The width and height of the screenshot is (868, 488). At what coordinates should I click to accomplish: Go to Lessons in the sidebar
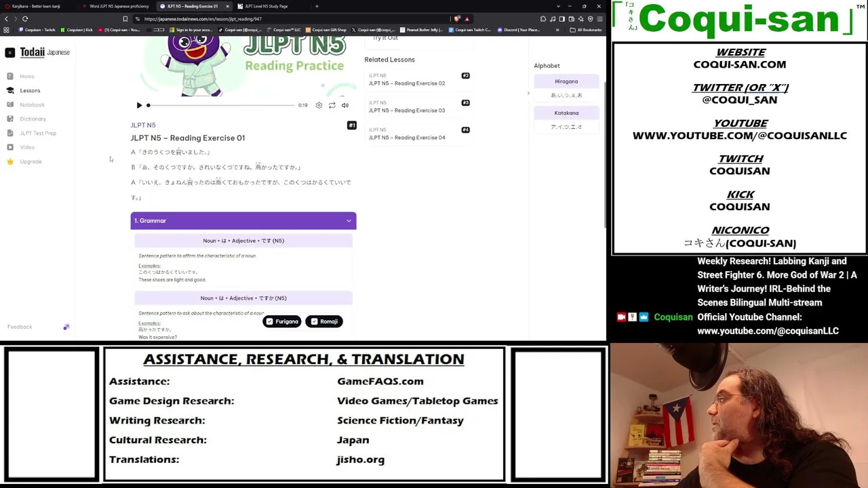tap(30, 90)
